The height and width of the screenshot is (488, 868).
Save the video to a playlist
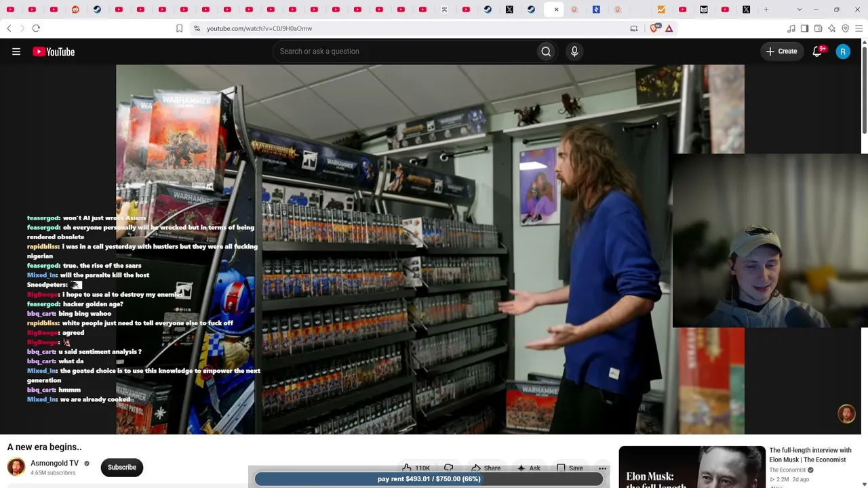coord(570,468)
